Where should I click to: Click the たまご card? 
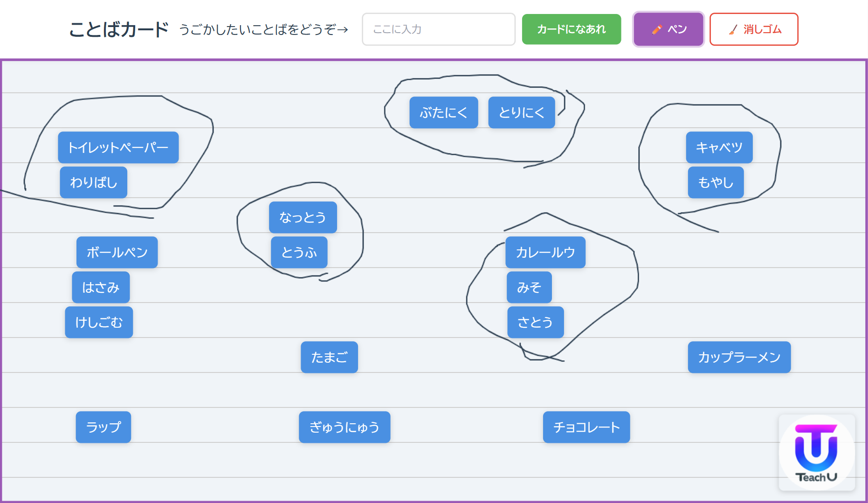[x=329, y=358]
